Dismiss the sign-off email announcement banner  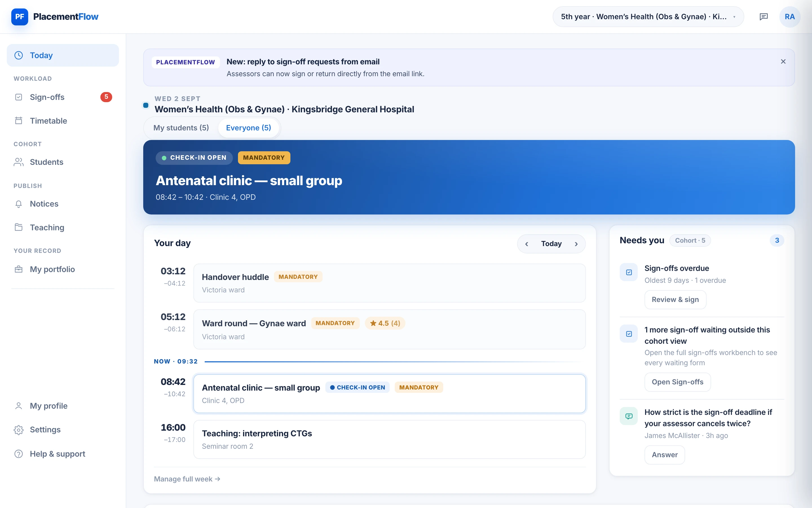(783, 62)
